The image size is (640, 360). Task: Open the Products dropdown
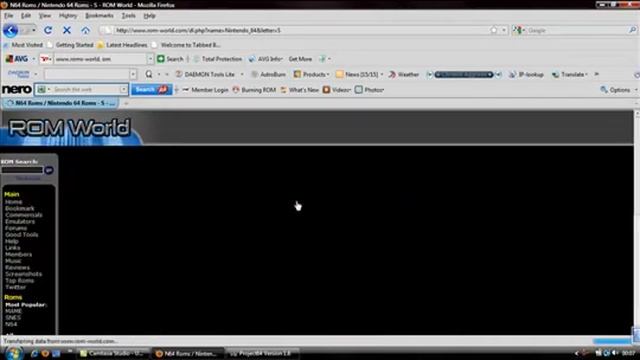click(311, 74)
